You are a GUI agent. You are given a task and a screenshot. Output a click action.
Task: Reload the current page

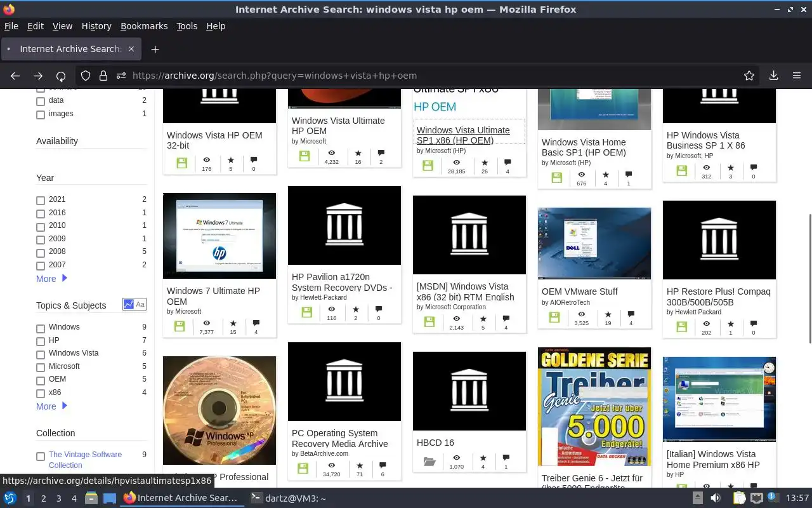pyautogui.click(x=61, y=76)
